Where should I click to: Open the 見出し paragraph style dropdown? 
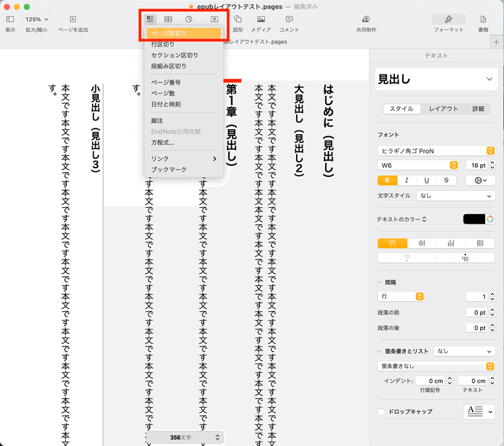[435, 79]
